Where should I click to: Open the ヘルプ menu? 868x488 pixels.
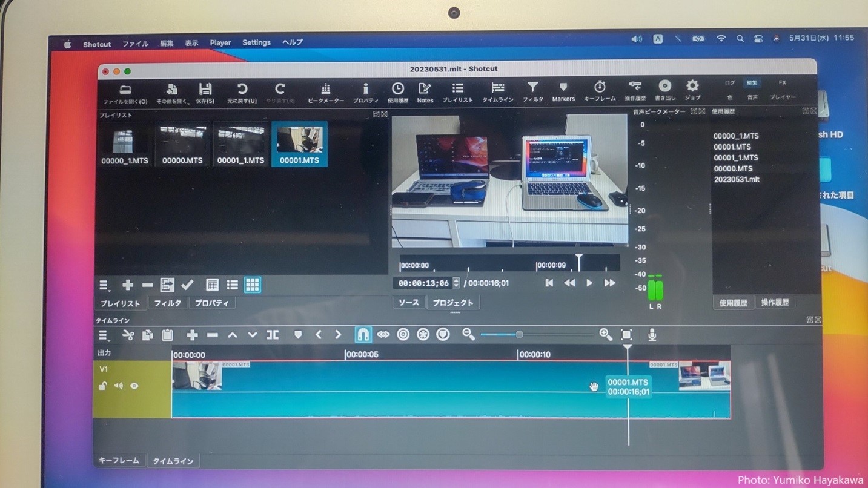click(x=293, y=42)
